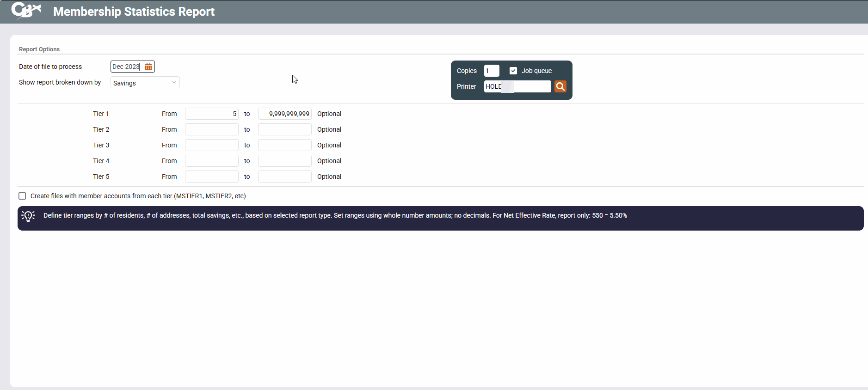The width and height of the screenshot is (868, 390).
Task: Click the CBX logo in header
Action: click(x=26, y=11)
